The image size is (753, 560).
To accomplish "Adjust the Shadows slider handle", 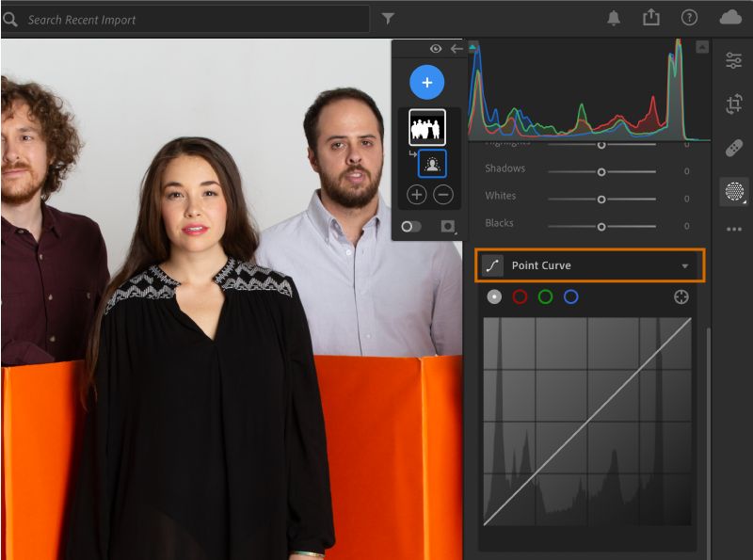I will coord(601,172).
